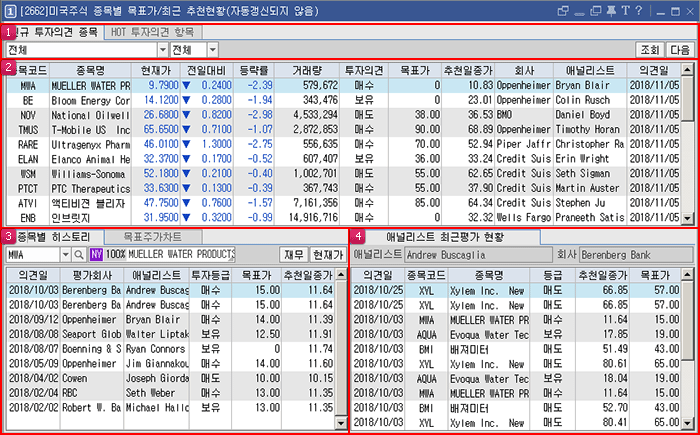Click the up arrow of history table scrollbar

tap(342, 275)
